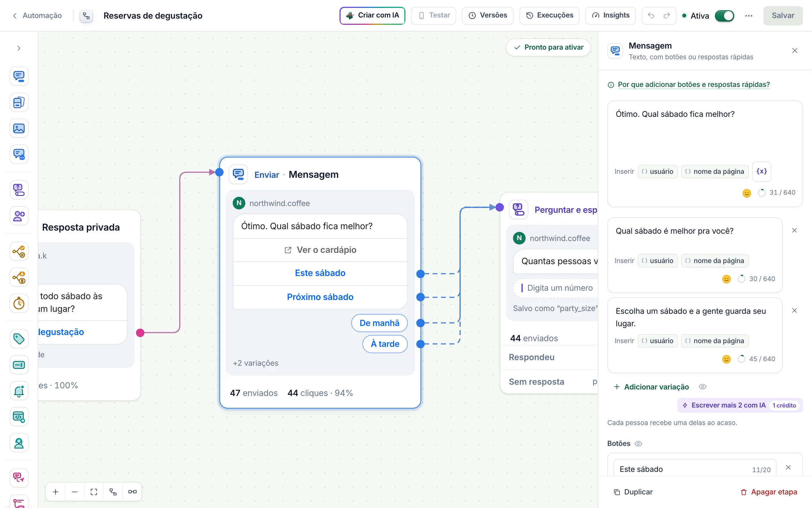The width and height of the screenshot is (812, 508).
Task: Click the undo arrow in toolbar
Action: [651, 16]
